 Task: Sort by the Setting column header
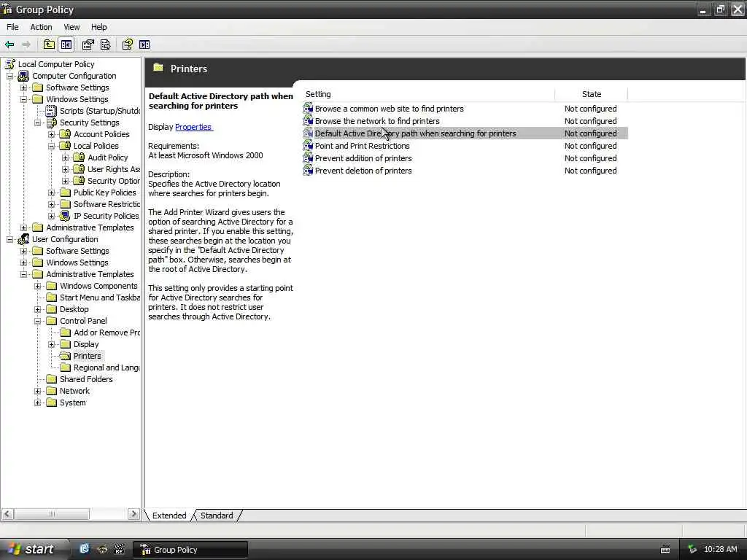pyautogui.click(x=429, y=94)
